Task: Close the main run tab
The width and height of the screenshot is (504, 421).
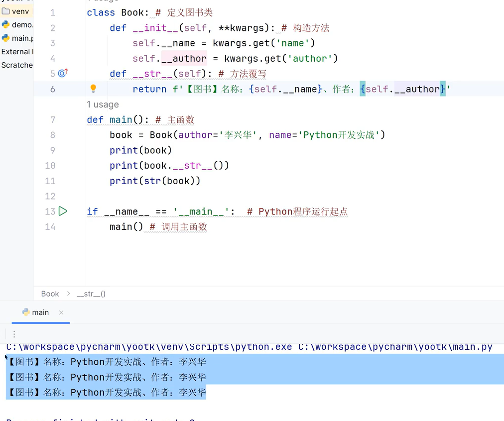Action: (61, 313)
